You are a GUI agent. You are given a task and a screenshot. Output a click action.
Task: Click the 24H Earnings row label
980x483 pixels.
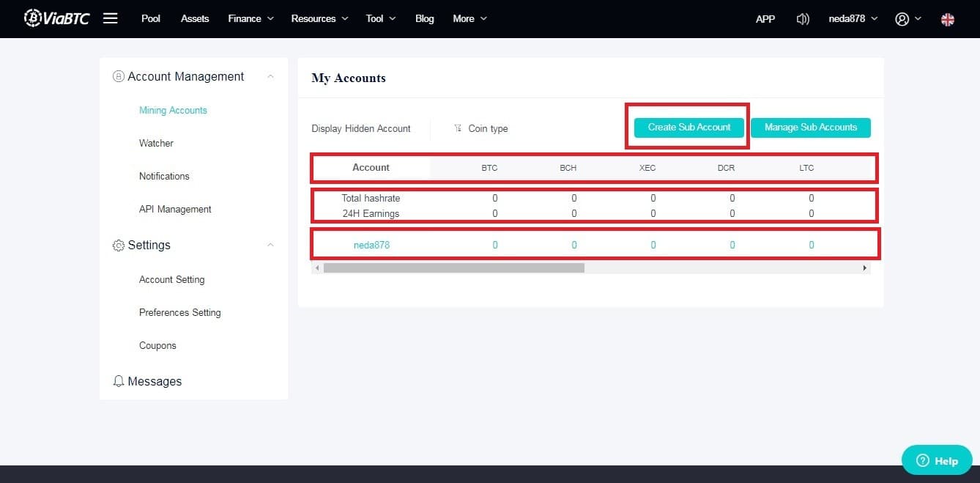click(371, 214)
